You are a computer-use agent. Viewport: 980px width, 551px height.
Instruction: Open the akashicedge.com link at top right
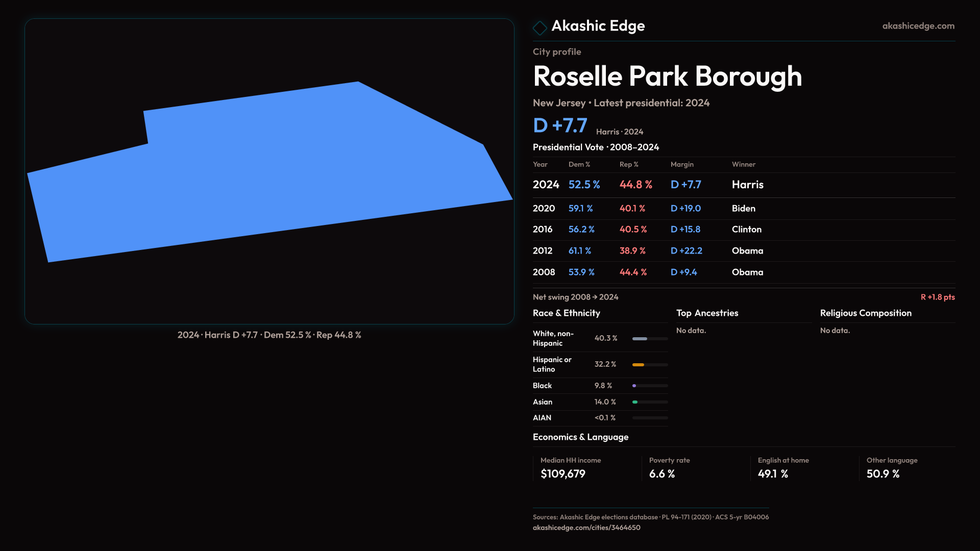point(918,26)
